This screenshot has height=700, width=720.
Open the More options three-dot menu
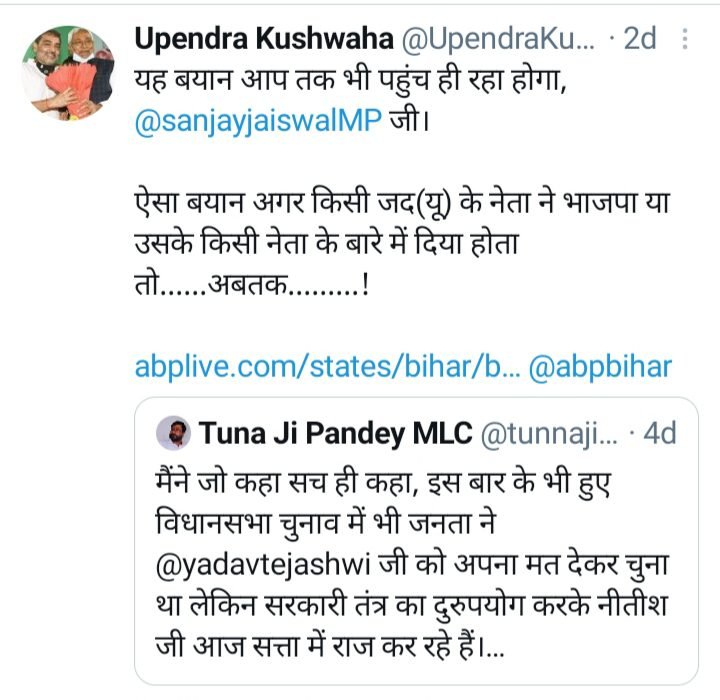click(685, 39)
